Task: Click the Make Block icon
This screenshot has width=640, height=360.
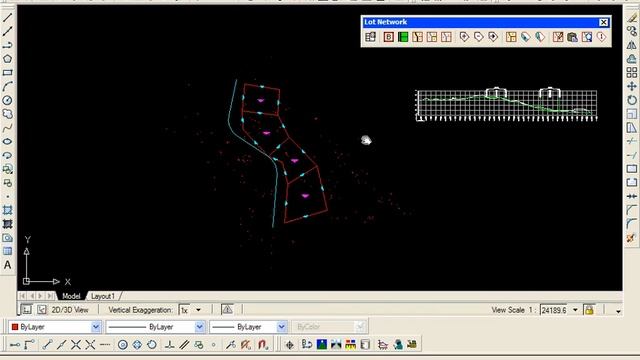Action: [7, 183]
